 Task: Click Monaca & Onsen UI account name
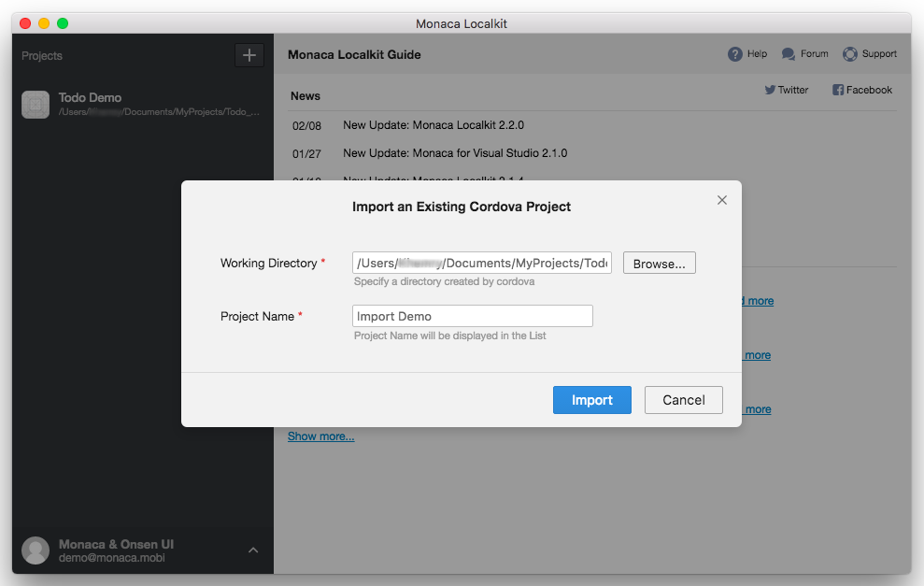tap(116, 544)
